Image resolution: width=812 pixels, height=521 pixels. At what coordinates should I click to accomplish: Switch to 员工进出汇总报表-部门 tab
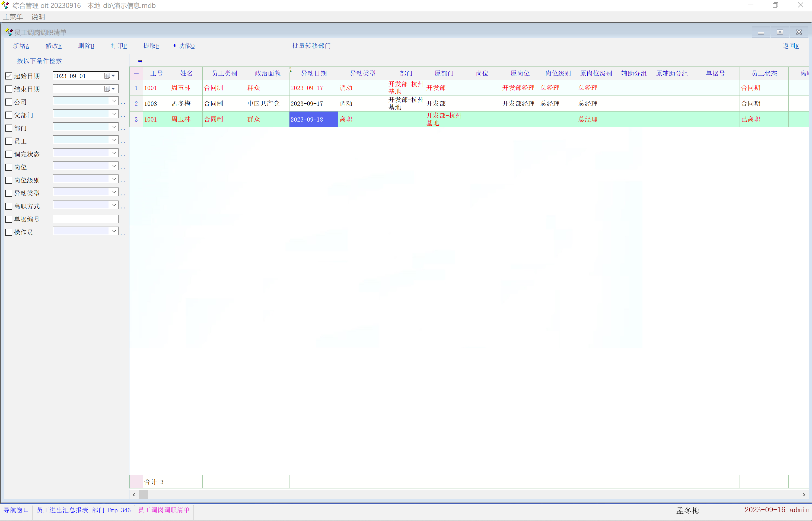coord(84,510)
